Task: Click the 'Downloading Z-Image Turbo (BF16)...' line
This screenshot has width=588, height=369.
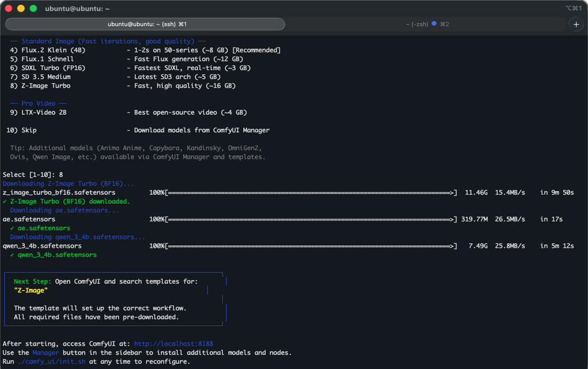Action: click(68, 184)
